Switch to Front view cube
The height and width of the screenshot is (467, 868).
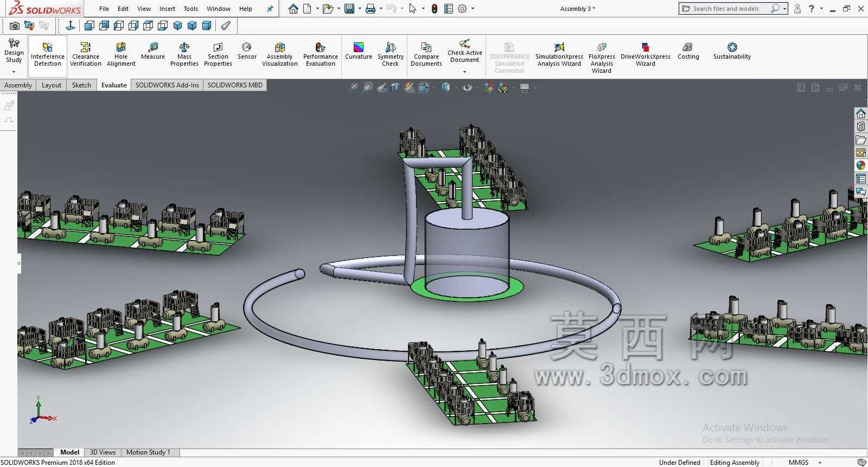90,26
